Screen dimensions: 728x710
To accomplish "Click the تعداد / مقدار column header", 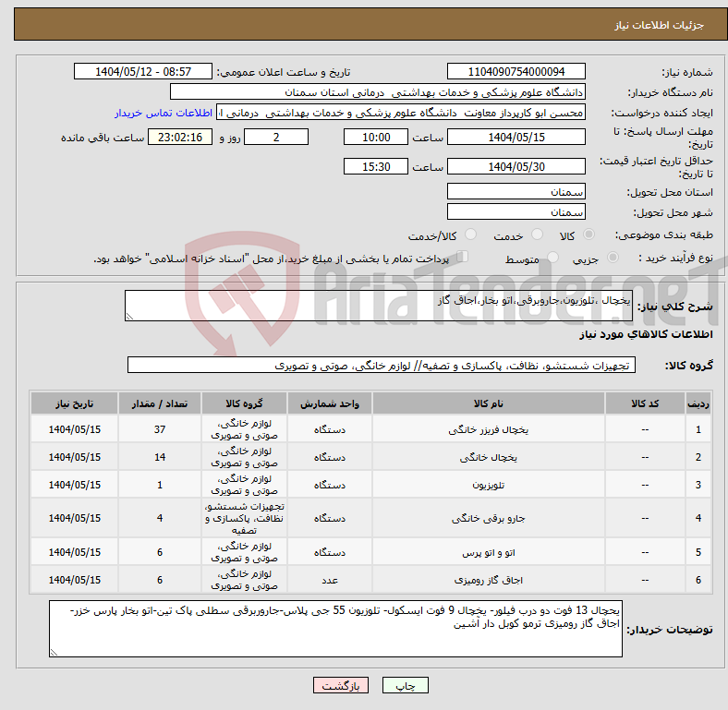I will pos(160,403).
